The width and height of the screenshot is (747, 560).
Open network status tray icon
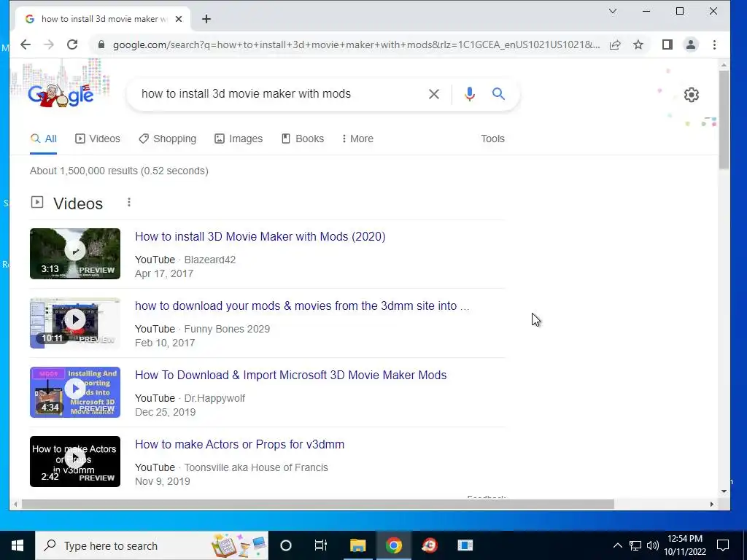[635, 545]
